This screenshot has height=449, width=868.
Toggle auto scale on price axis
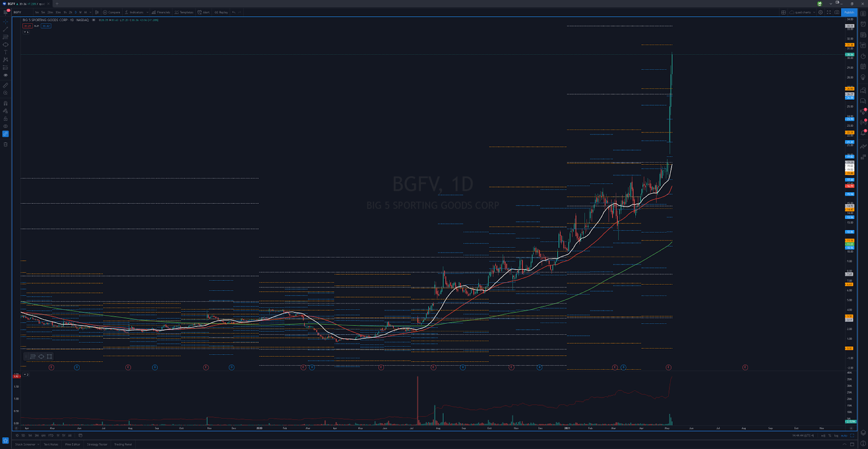pyautogui.click(x=844, y=435)
